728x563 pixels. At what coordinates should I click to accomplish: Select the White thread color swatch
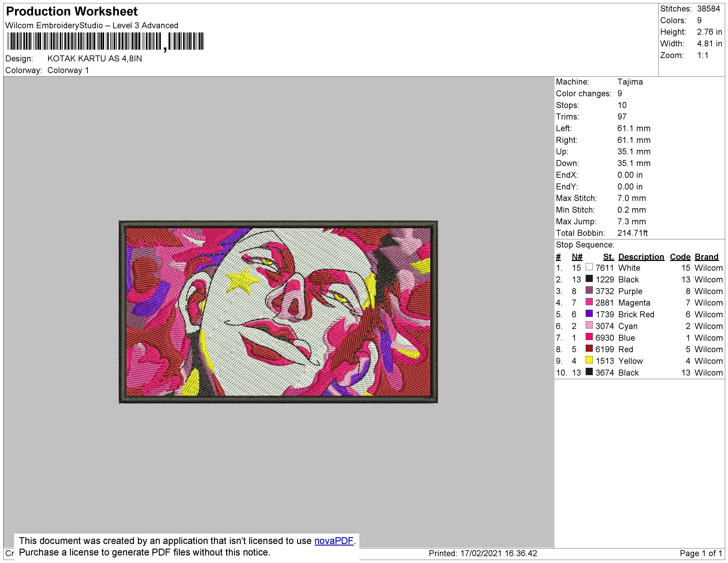pos(589,267)
